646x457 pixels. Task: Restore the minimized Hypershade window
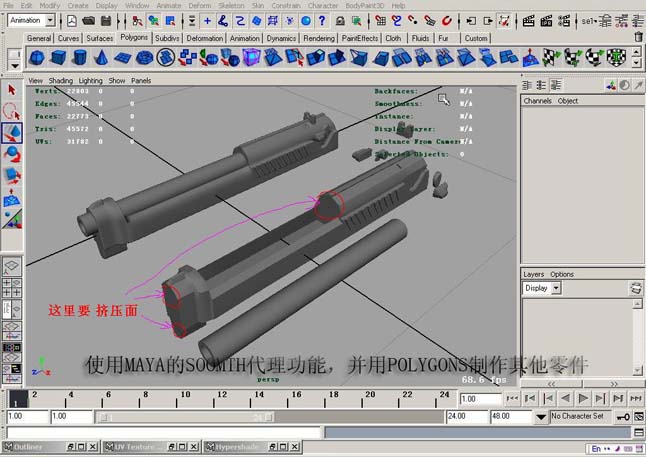(283, 447)
